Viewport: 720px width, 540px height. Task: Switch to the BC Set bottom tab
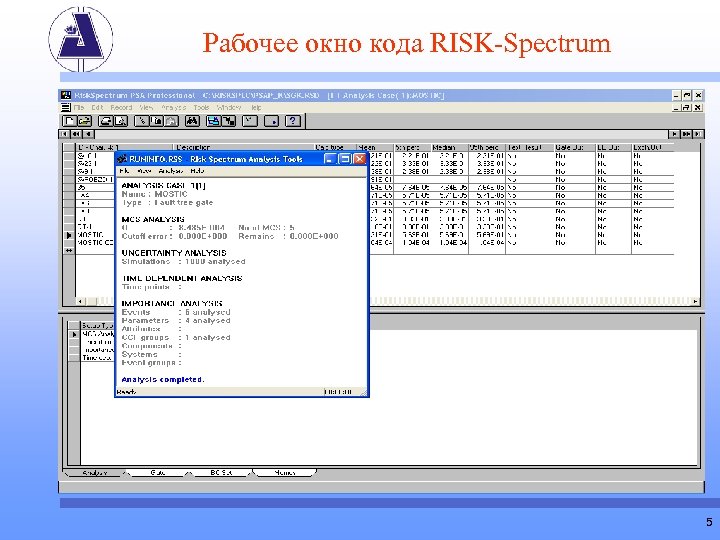(x=221, y=472)
